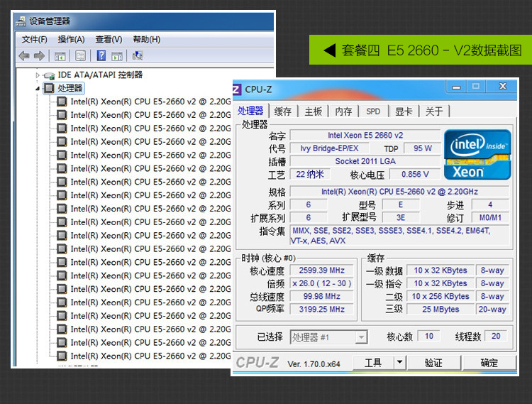The width and height of the screenshot is (532, 404).
Task: Switch to the 主板 tab in CPU-Z
Action: click(x=313, y=111)
